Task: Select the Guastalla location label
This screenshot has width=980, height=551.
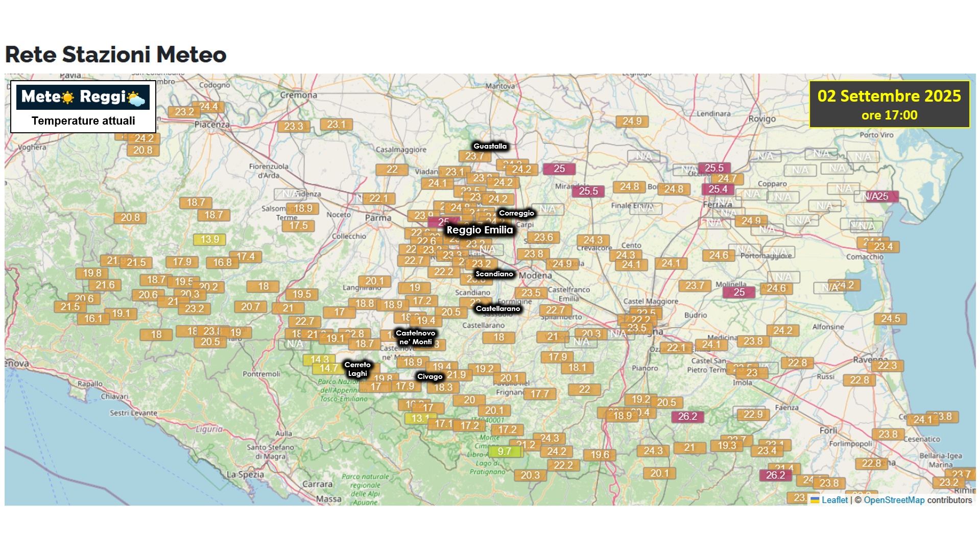Action: pyautogui.click(x=490, y=146)
